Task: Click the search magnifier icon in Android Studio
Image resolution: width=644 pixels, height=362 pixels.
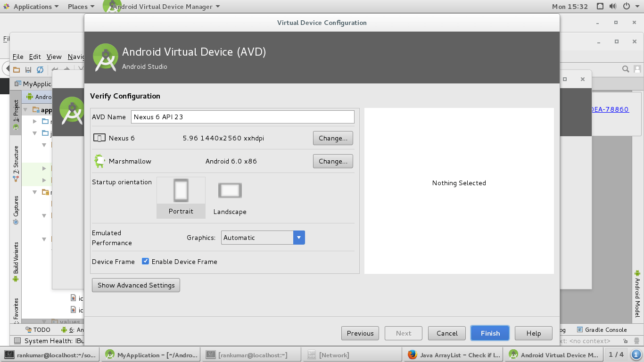Action: coord(626,69)
